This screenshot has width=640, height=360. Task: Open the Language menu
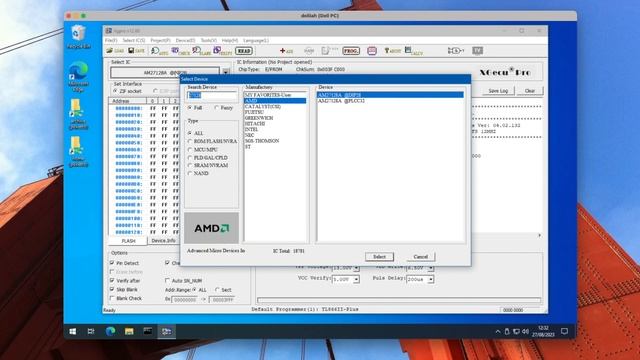tap(256, 40)
